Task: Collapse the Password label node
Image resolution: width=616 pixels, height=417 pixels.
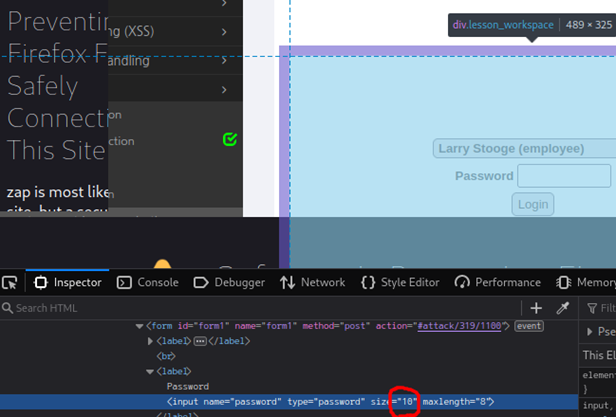Action: (x=150, y=371)
